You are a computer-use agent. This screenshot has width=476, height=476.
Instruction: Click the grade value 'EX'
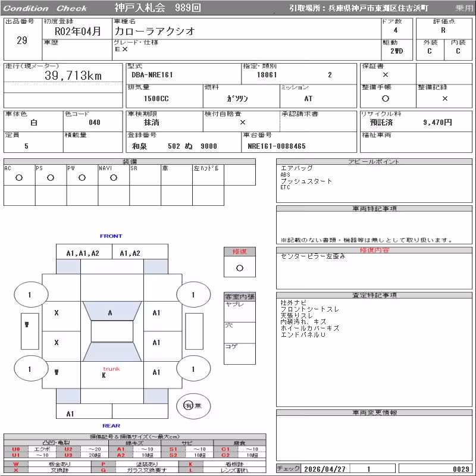tap(121, 49)
